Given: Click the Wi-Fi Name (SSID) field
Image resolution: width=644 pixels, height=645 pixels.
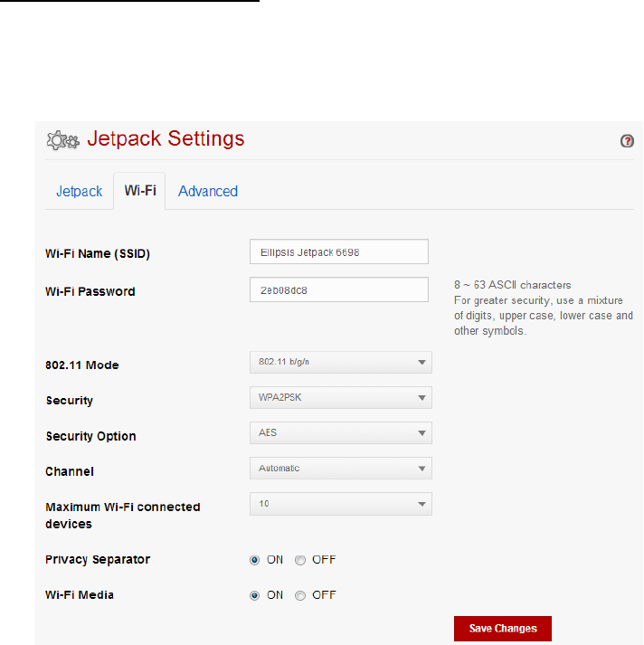Looking at the screenshot, I should tap(339, 251).
